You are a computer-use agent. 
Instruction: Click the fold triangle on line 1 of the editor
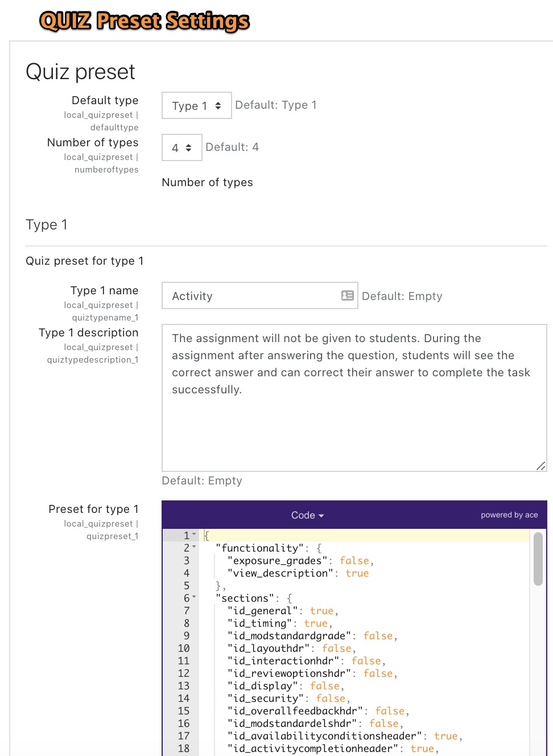(x=195, y=534)
